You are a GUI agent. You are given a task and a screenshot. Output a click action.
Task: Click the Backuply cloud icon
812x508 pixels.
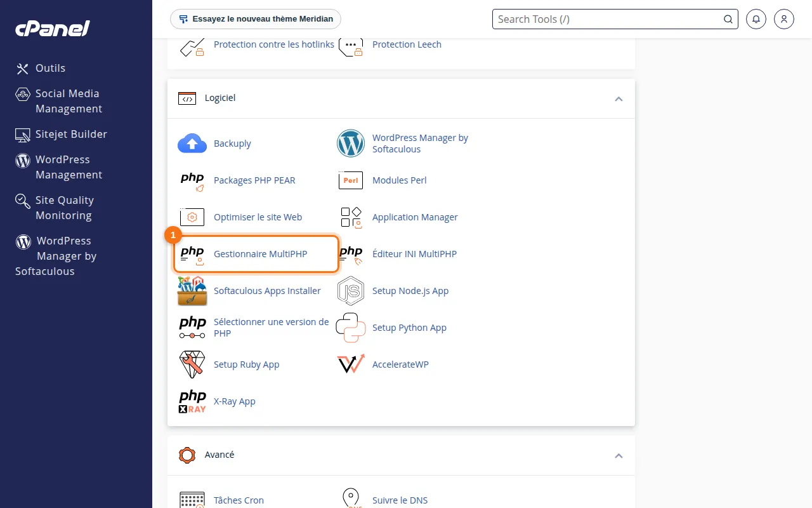point(192,144)
